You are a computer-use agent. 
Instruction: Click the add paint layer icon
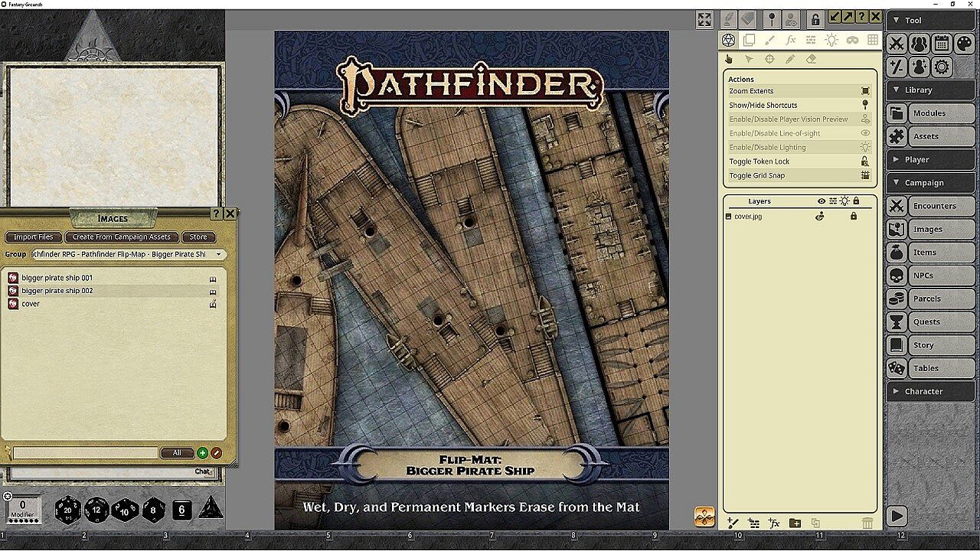pos(733,523)
